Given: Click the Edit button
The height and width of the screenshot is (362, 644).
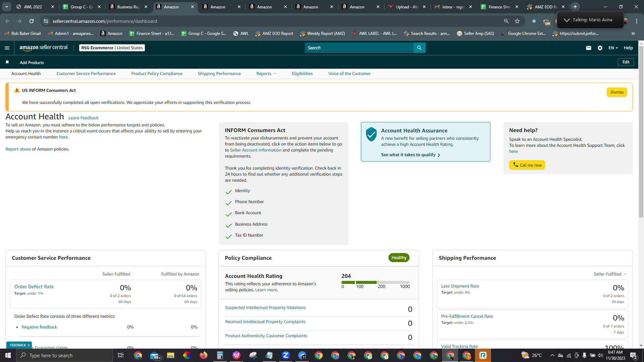Looking at the screenshot, I should coord(626,62).
